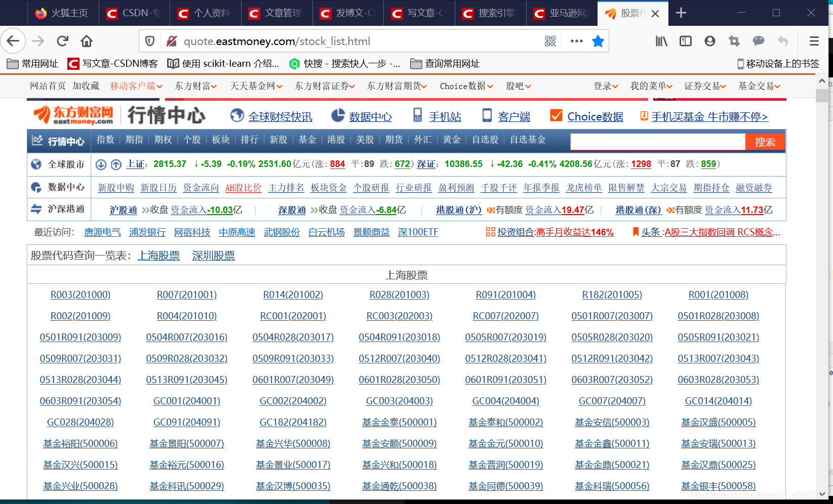This screenshot has width=833, height=504.
Task: Select the screenshot crop toolbar icon
Action: [734, 41]
